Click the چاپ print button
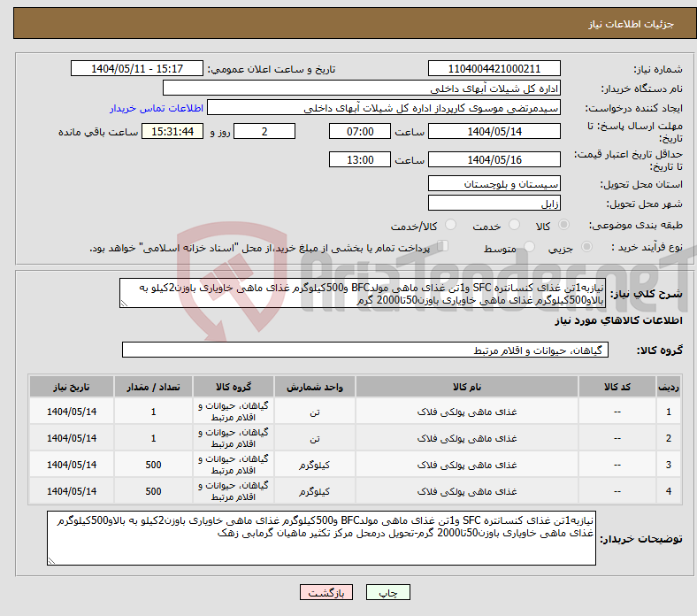This screenshot has height=616, width=697. (x=388, y=592)
